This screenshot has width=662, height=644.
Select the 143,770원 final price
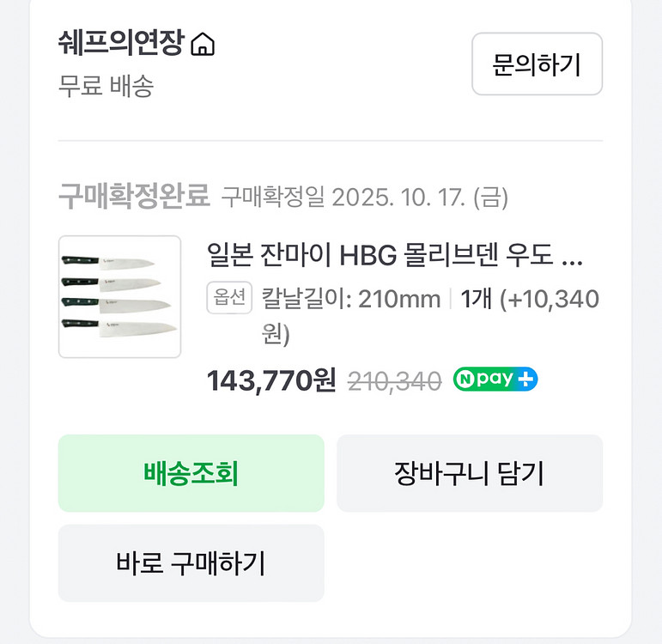271,380
